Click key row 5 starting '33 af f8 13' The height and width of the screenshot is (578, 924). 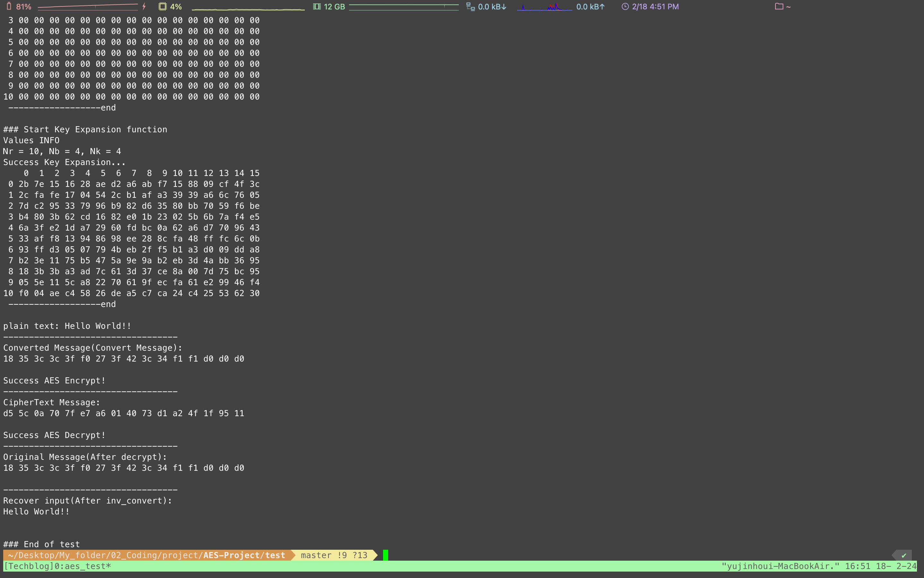pos(134,239)
